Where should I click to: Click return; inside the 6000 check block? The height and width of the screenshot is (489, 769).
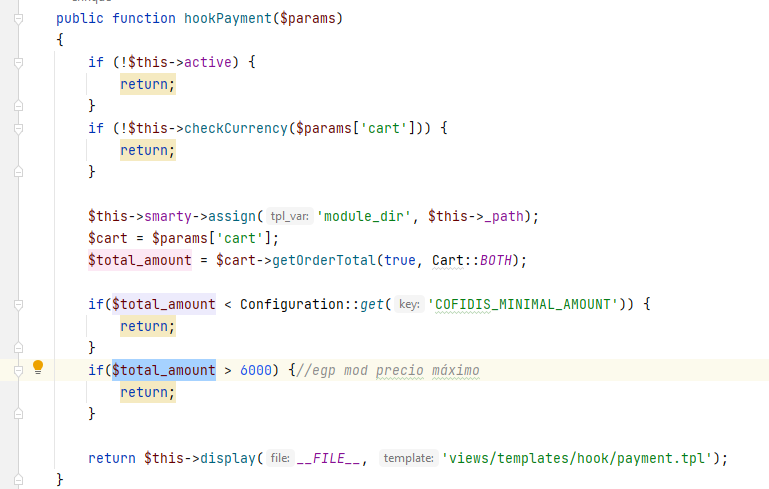(148, 392)
